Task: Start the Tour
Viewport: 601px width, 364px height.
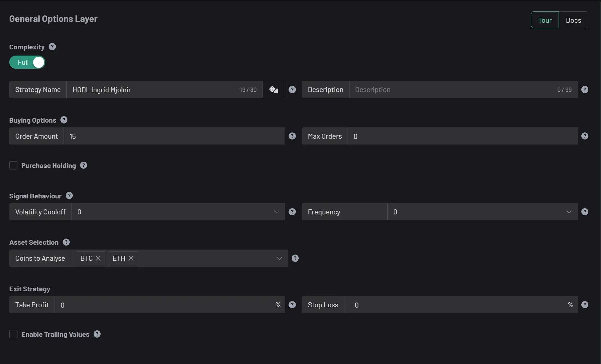Action: click(545, 20)
